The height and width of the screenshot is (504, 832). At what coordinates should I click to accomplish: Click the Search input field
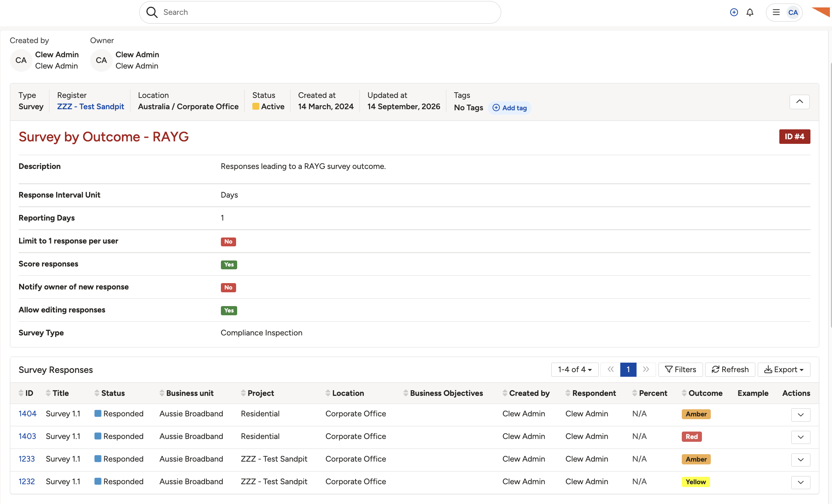[x=320, y=12]
